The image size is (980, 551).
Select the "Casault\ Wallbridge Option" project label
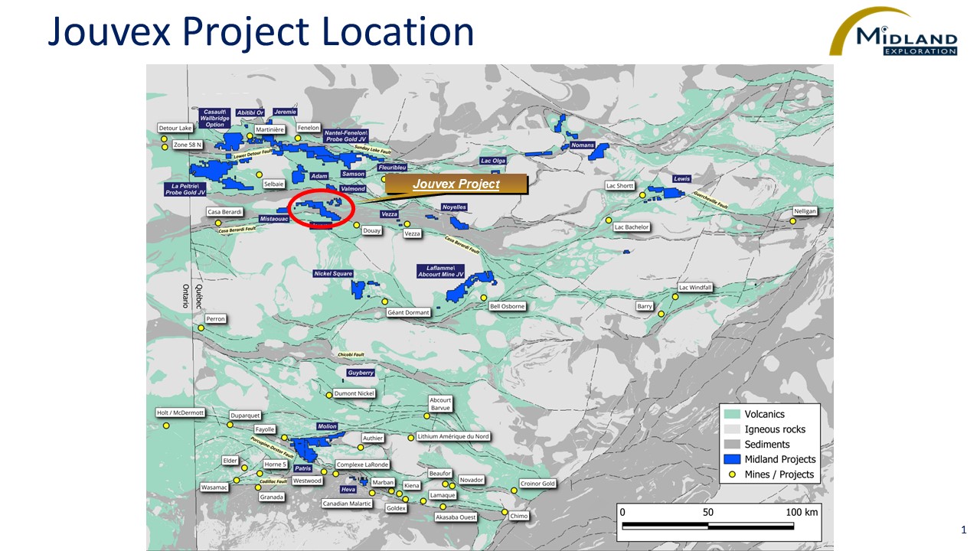214,118
